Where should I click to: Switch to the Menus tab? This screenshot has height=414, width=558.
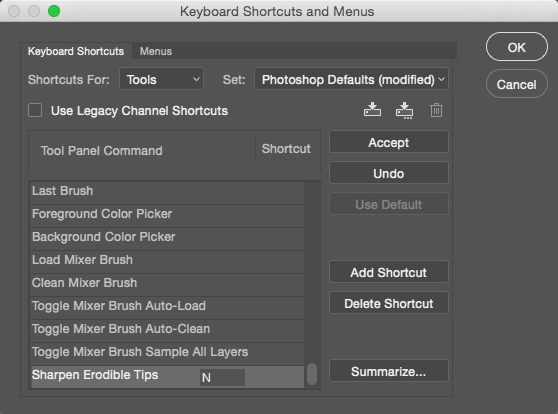point(156,51)
